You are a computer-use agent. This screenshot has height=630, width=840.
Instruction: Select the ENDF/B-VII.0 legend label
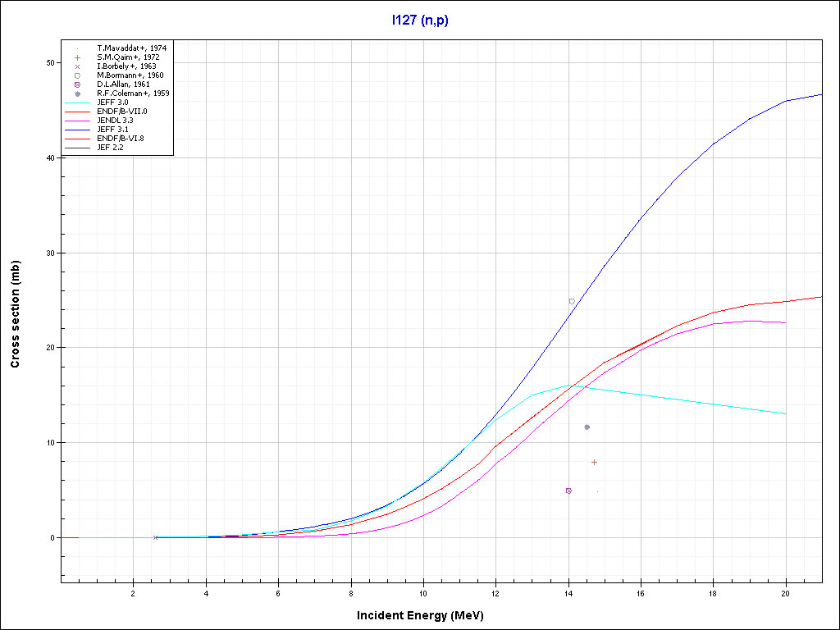pyautogui.click(x=122, y=112)
